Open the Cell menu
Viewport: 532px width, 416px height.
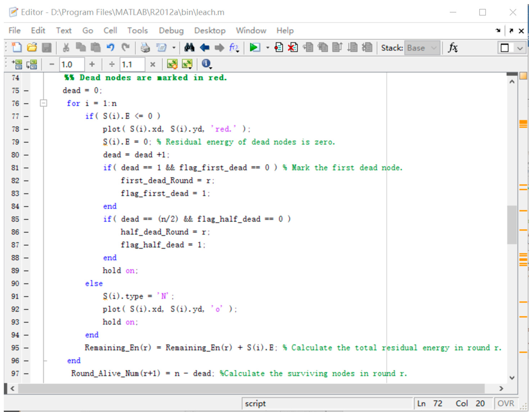(110, 31)
